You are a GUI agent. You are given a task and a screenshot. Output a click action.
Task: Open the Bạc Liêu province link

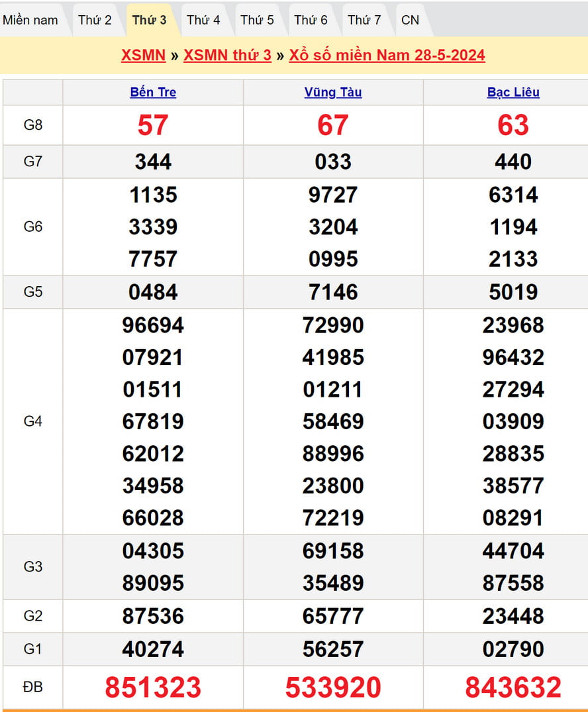click(513, 92)
